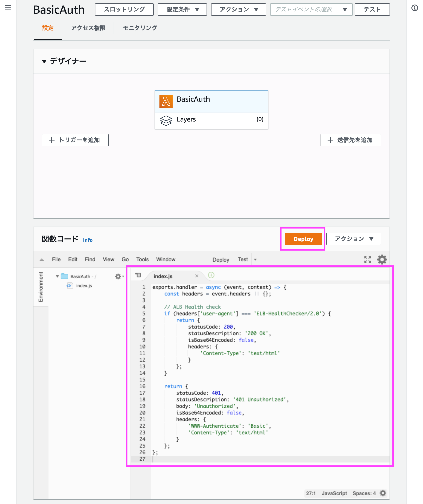Select the BasicAuth Lambda function icon
The width and height of the screenshot is (423, 504).
(167, 101)
